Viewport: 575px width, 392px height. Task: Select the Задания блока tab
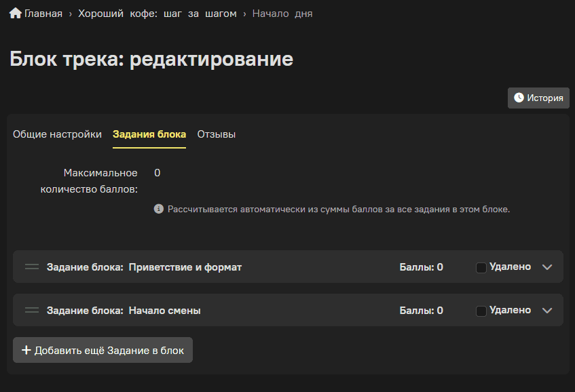[x=149, y=134]
